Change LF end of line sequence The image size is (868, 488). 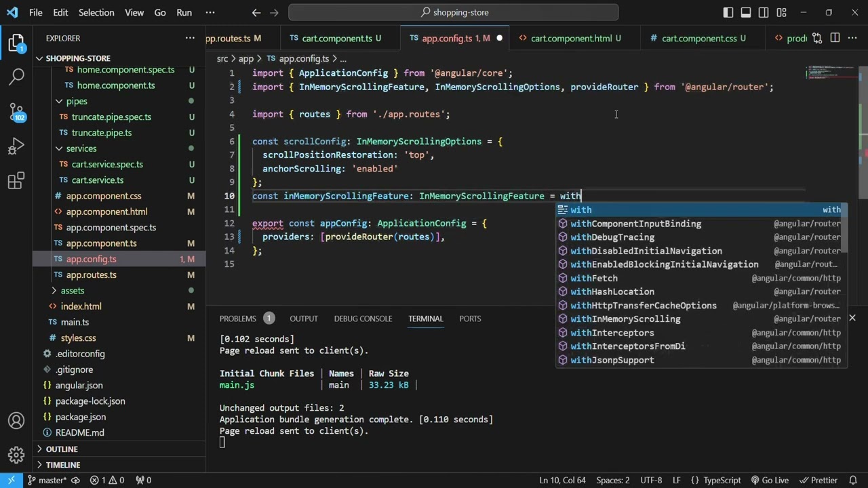(677, 480)
